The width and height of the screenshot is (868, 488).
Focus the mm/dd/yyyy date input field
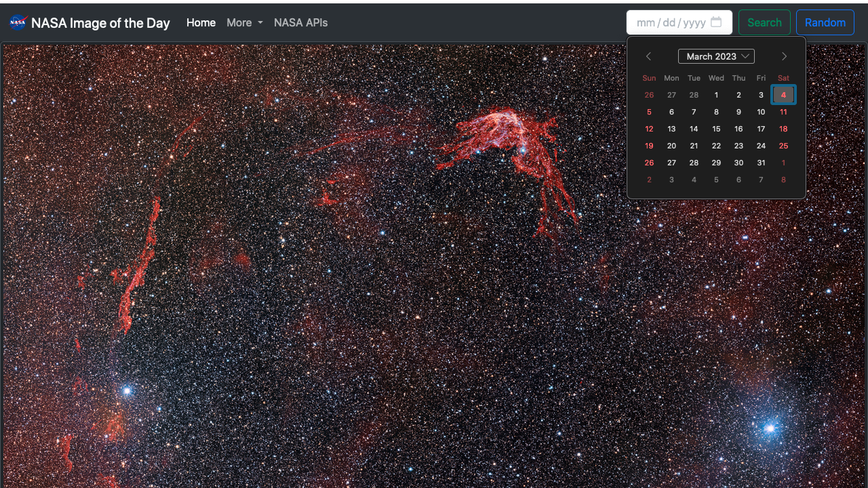click(x=679, y=22)
